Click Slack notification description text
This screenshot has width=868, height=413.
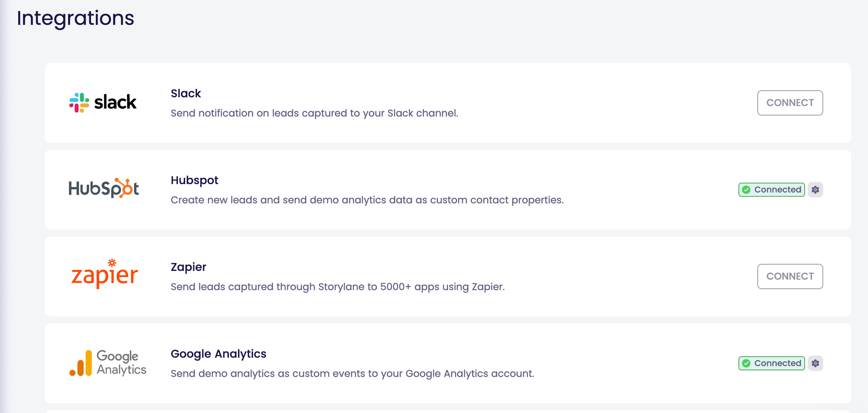coord(314,113)
